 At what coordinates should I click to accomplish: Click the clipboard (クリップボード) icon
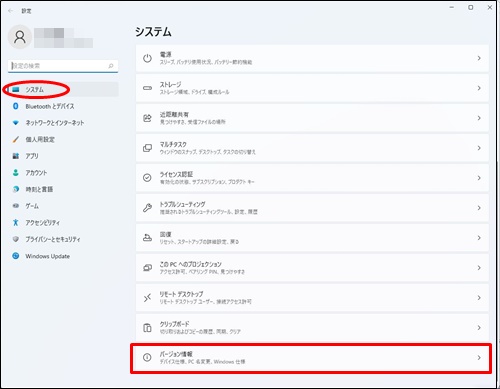147,328
